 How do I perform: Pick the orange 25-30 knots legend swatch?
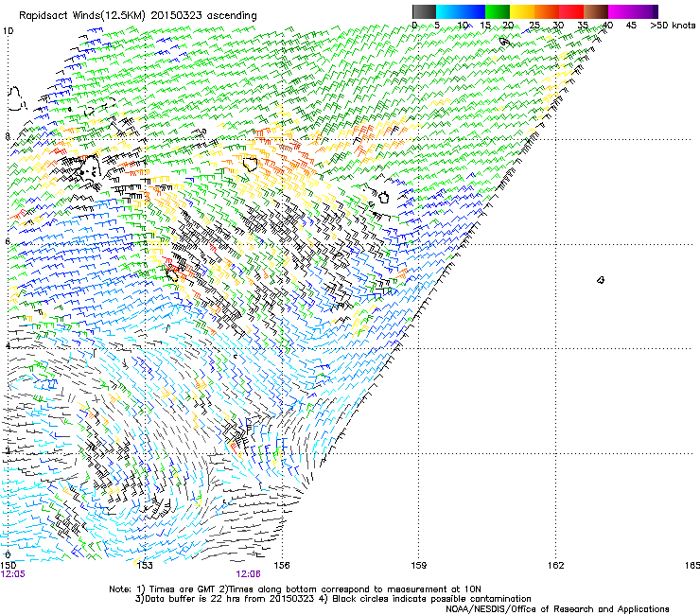pos(547,11)
